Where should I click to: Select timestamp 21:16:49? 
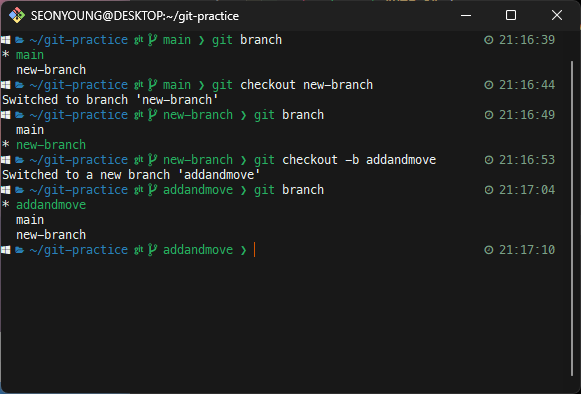527,115
